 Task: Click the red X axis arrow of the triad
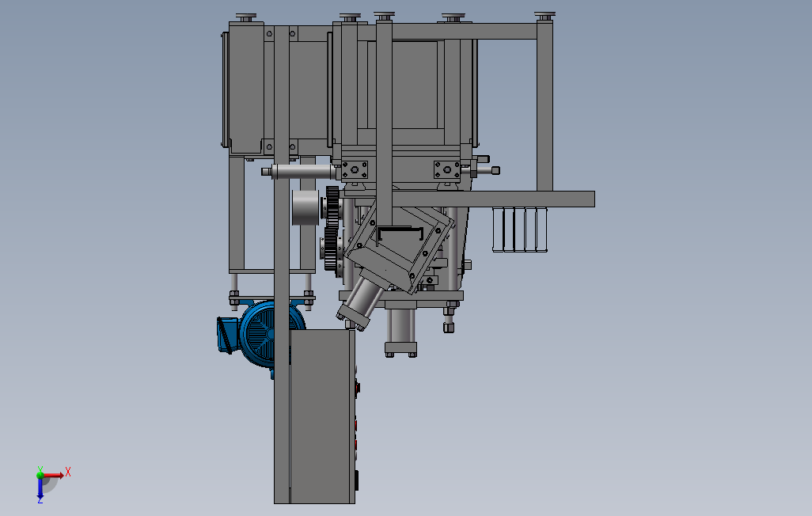pos(54,475)
